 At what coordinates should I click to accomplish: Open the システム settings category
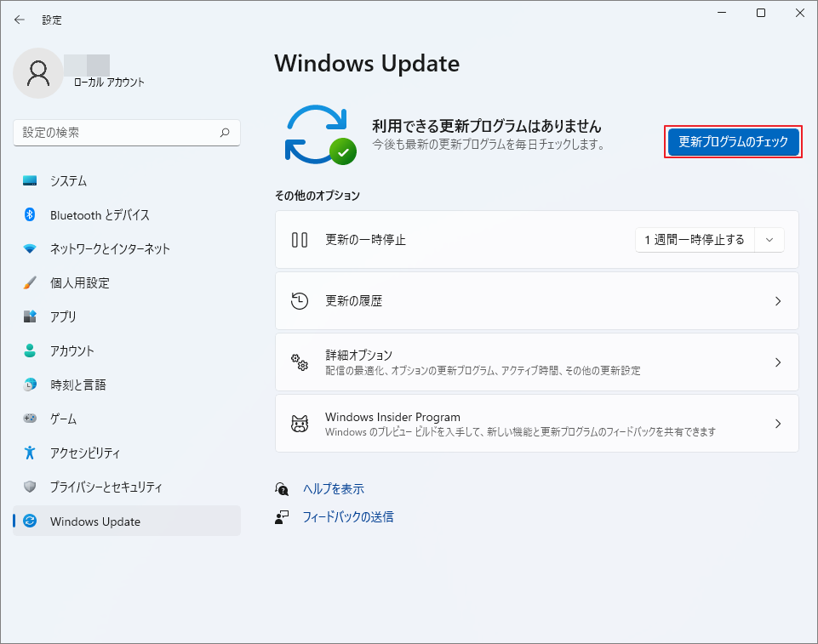point(127,180)
